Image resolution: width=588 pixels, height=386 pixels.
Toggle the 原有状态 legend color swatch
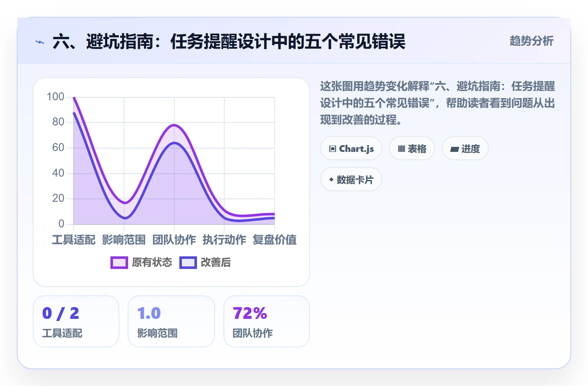(x=119, y=263)
